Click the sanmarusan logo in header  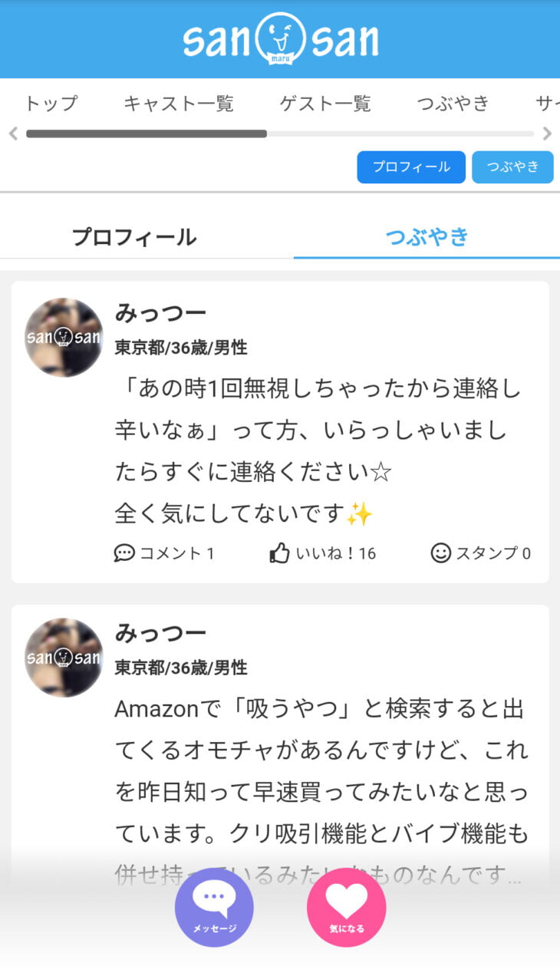tap(280, 39)
